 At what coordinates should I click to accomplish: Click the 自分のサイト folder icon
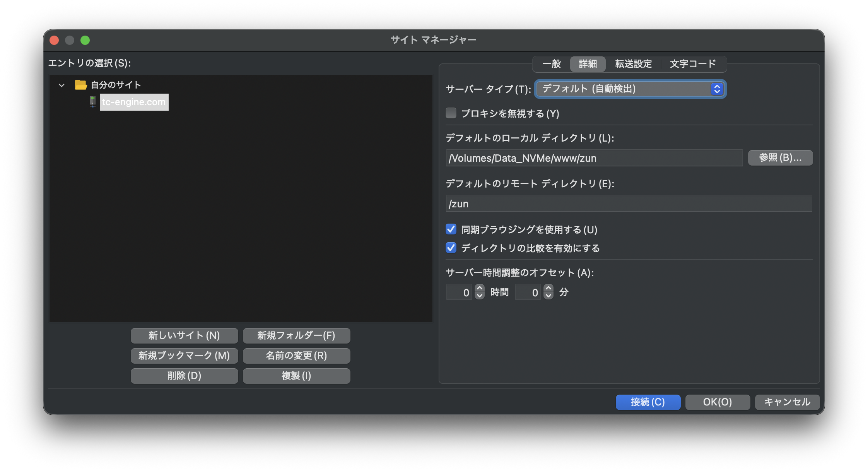[80, 85]
